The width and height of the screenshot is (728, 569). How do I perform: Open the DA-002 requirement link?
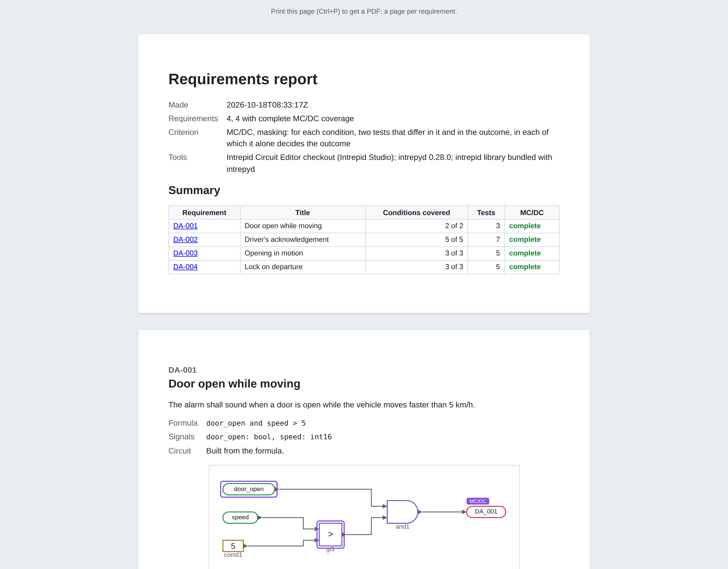pyautogui.click(x=185, y=240)
